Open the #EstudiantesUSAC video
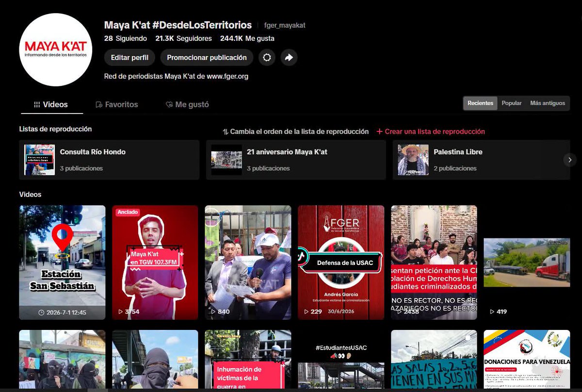This screenshot has height=392, width=582. pyautogui.click(x=341, y=359)
